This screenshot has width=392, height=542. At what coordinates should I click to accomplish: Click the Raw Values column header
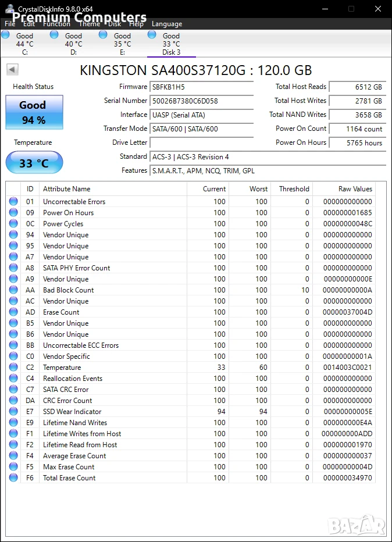pyautogui.click(x=344, y=189)
